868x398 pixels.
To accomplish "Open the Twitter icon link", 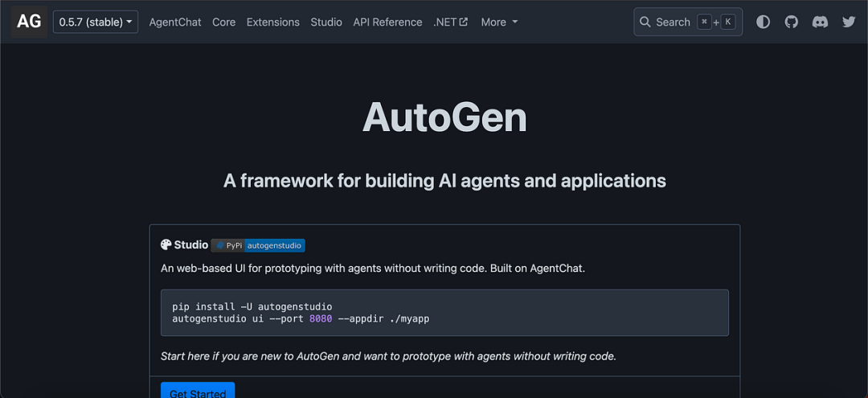I will click(x=849, y=23).
